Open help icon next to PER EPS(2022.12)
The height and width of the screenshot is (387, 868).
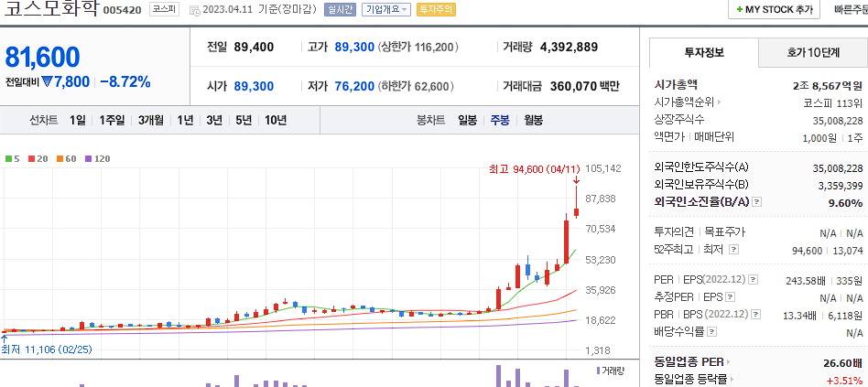pyautogui.click(x=754, y=280)
